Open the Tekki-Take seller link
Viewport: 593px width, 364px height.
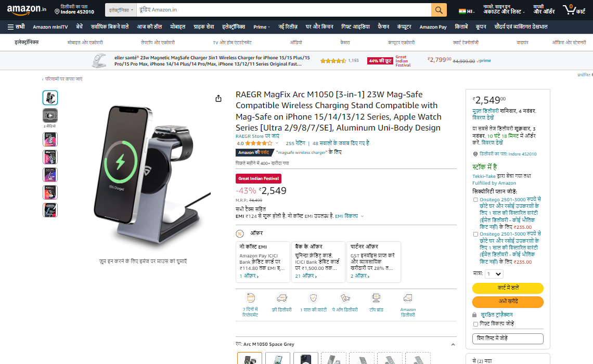click(x=484, y=176)
